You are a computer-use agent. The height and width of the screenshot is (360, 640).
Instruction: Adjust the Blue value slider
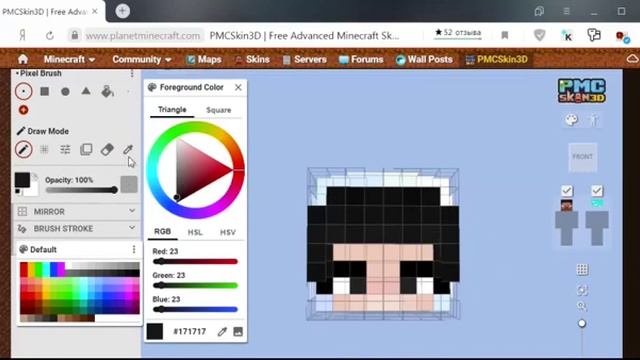195,309
